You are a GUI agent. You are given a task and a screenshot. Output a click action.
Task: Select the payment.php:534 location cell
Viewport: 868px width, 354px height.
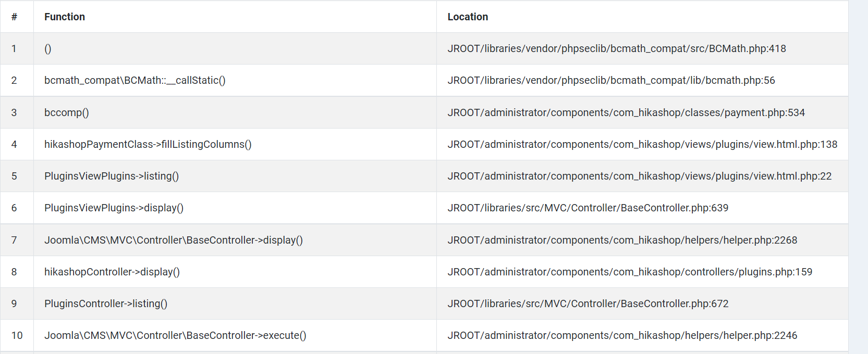click(x=626, y=112)
